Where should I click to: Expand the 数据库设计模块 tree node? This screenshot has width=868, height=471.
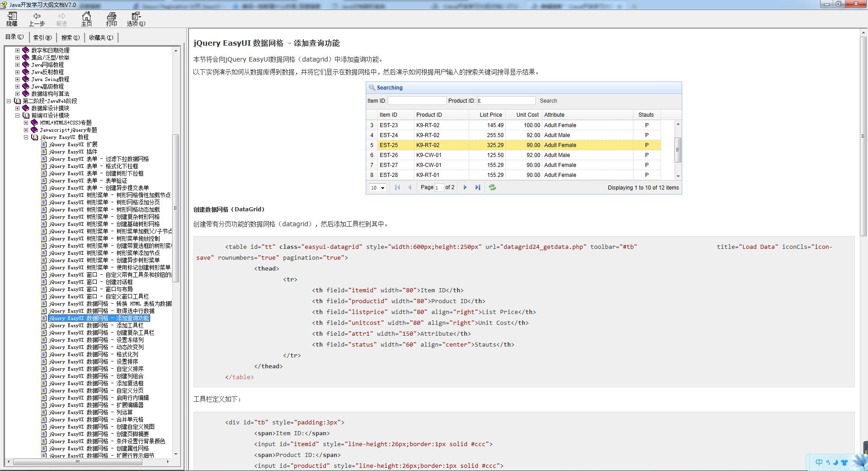(x=17, y=108)
